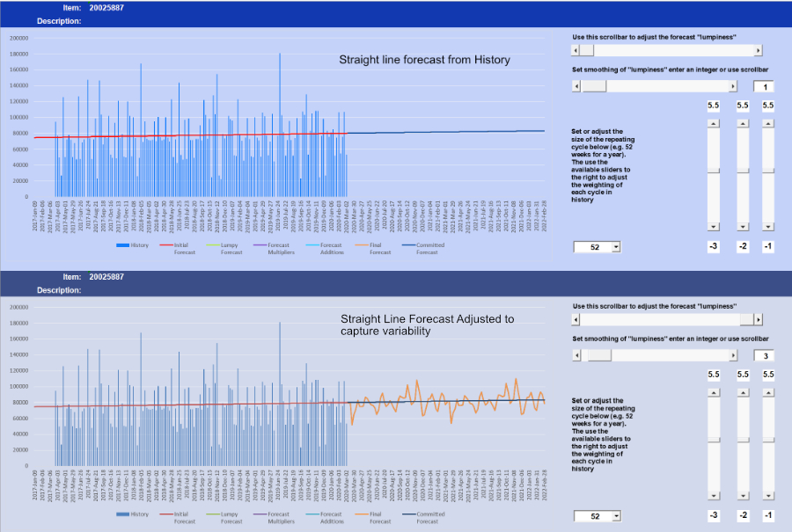Click up arrow of bottom -2 weighting slider

click(x=743, y=393)
